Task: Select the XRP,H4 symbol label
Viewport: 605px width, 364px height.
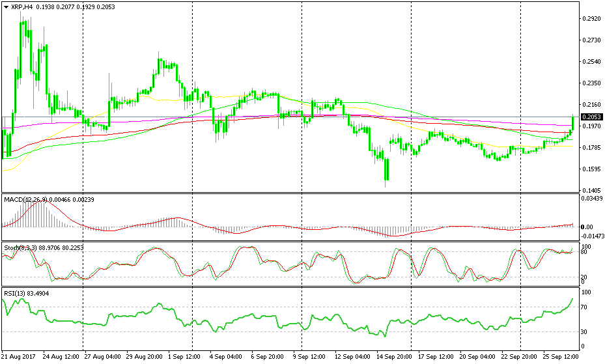Action: point(21,7)
